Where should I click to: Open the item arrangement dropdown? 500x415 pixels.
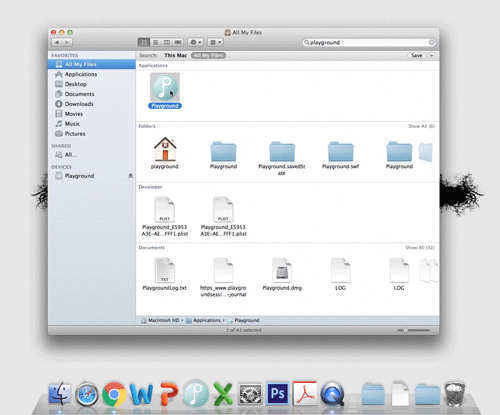point(215,42)
